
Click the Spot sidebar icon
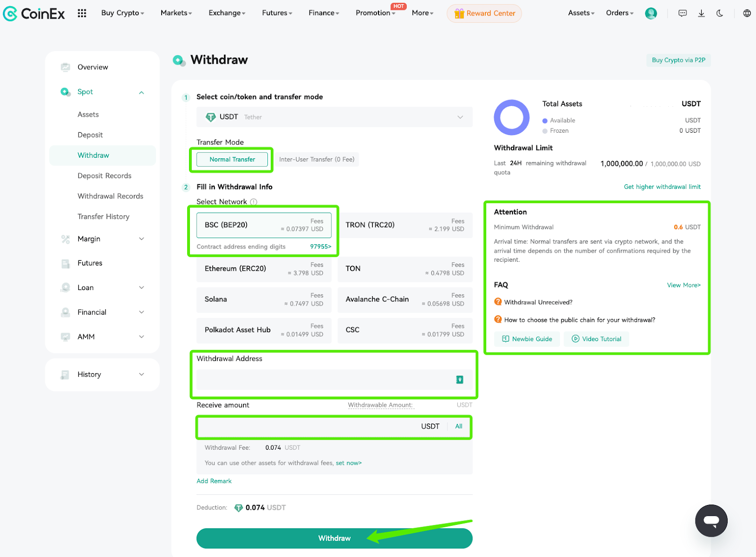(65, 92)
